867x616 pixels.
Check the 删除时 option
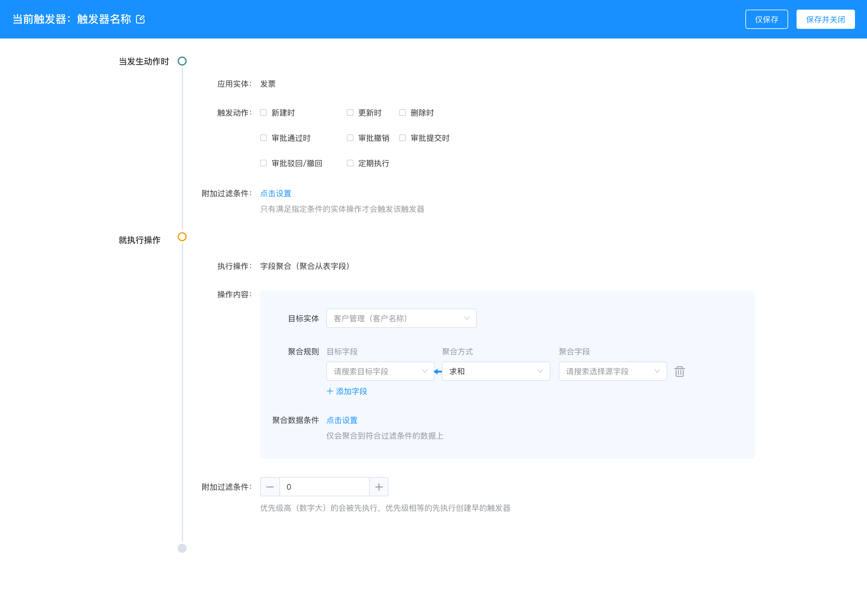pyautogui.click(x=402, y=112)
